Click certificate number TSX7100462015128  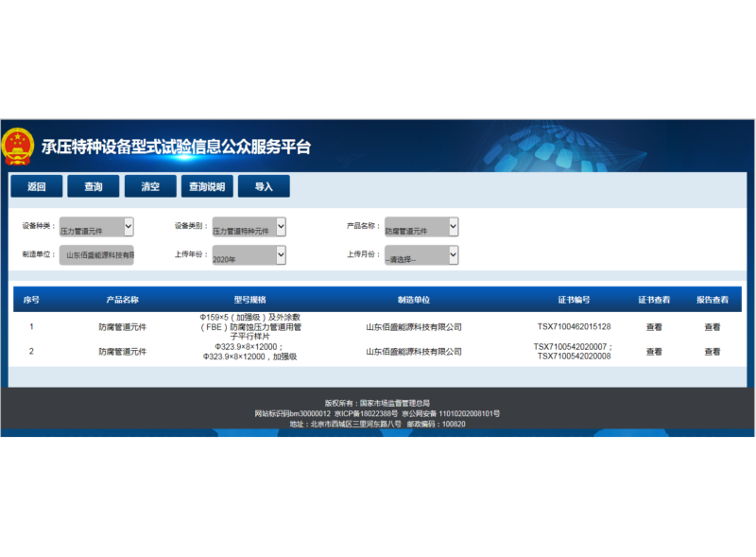574,327
